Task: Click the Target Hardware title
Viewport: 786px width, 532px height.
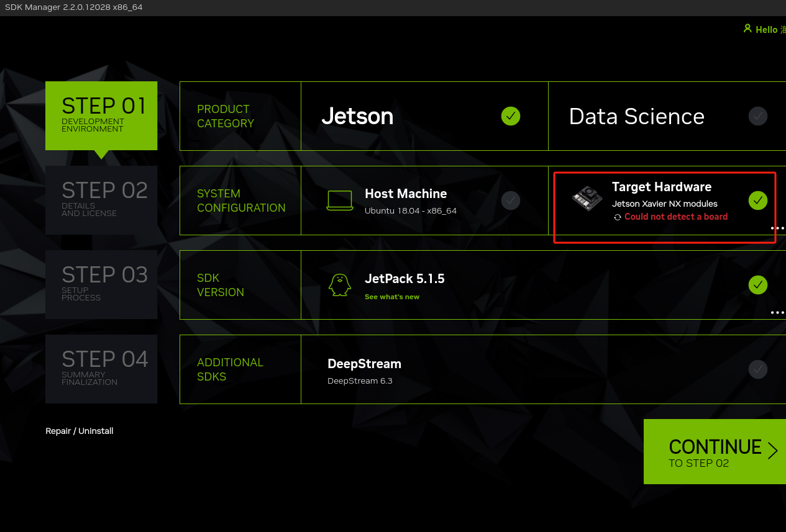Action: coord(662,187)
